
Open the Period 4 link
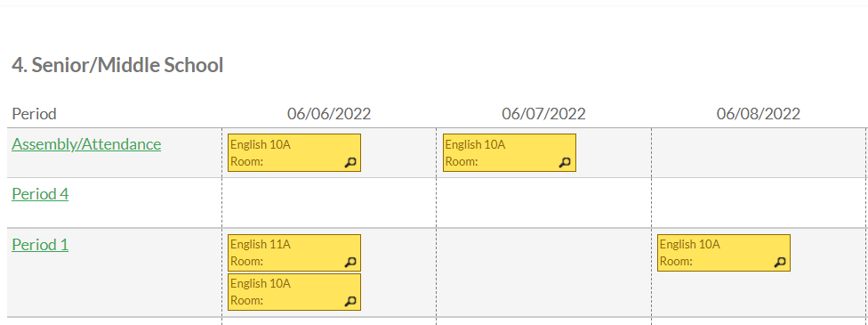(40, 194)
